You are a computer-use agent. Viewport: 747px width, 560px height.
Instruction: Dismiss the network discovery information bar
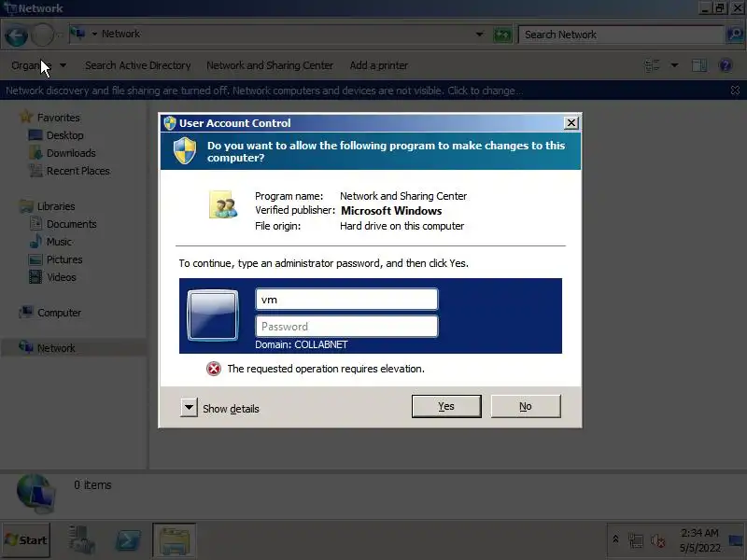pos(735,90)
